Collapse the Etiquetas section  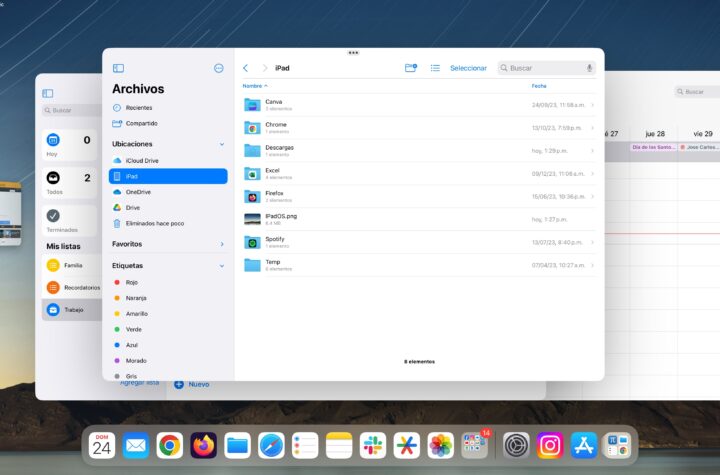tap(222, 266)
